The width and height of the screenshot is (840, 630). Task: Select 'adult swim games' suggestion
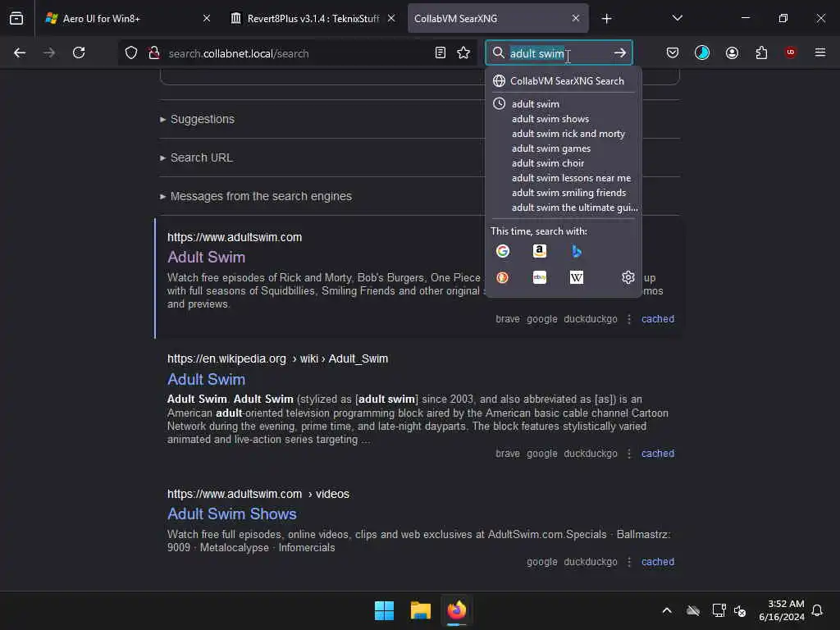coord(563,148)
